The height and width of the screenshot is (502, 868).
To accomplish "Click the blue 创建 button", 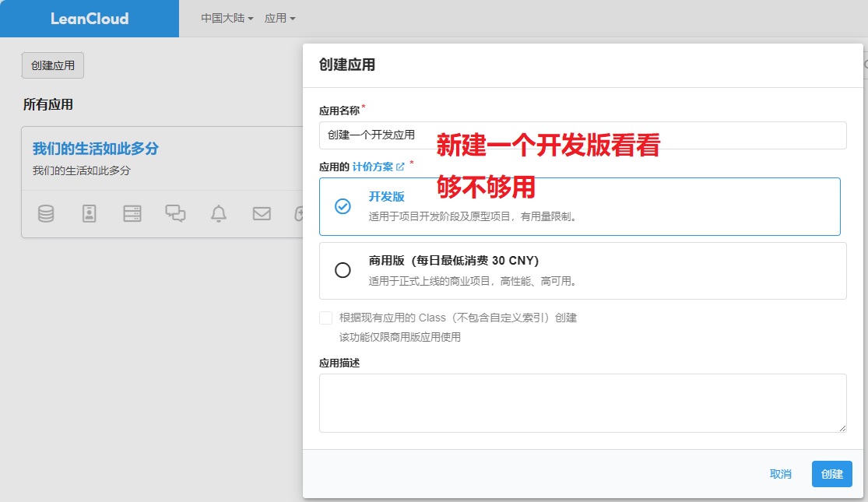I will tap(831, 474).
